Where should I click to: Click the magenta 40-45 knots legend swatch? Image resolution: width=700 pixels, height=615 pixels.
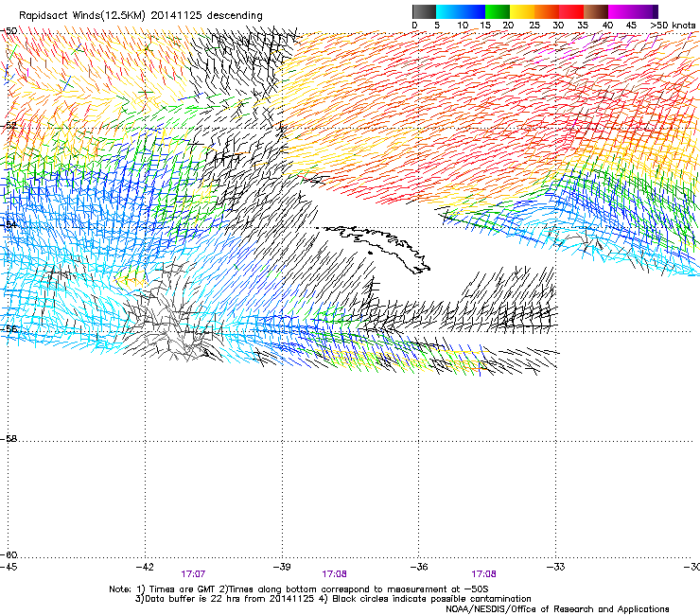tap(621, 11)
